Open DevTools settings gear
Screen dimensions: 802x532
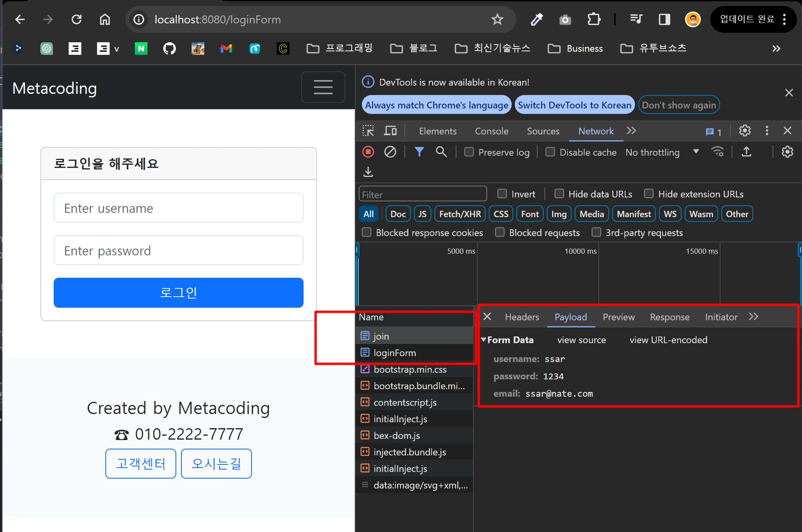tap(745, 131)
